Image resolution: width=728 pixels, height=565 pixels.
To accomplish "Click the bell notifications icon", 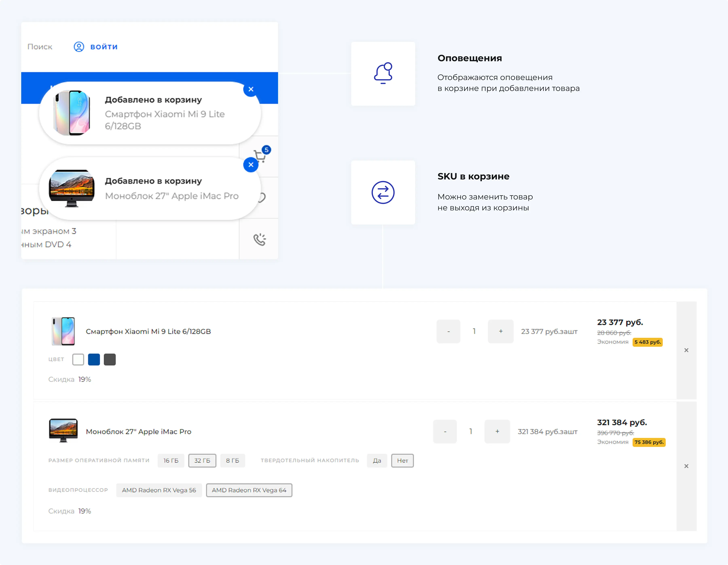I will click(x=383, y=73).
